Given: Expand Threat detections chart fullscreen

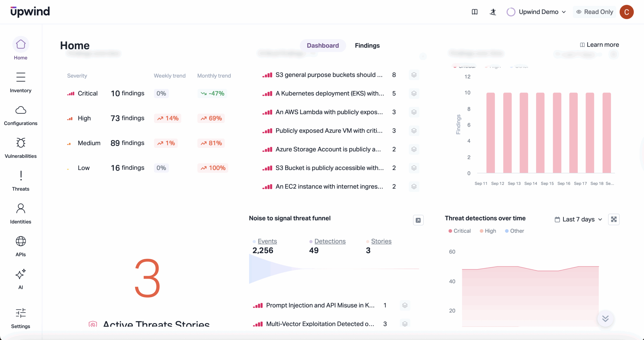Looking at the screenshot, I should pos(614,219).
